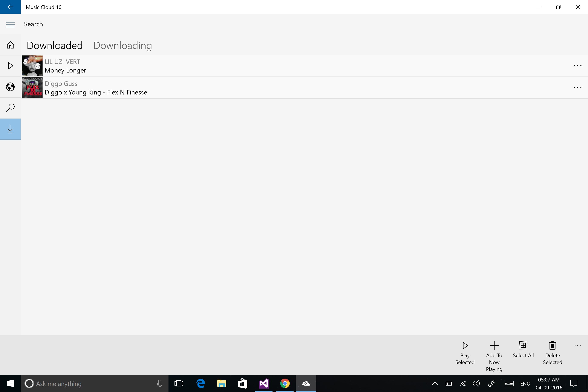Viewport: 588px width, 392px height.
Task: Click the back arrow in title bar
Action: click(10, 7)
